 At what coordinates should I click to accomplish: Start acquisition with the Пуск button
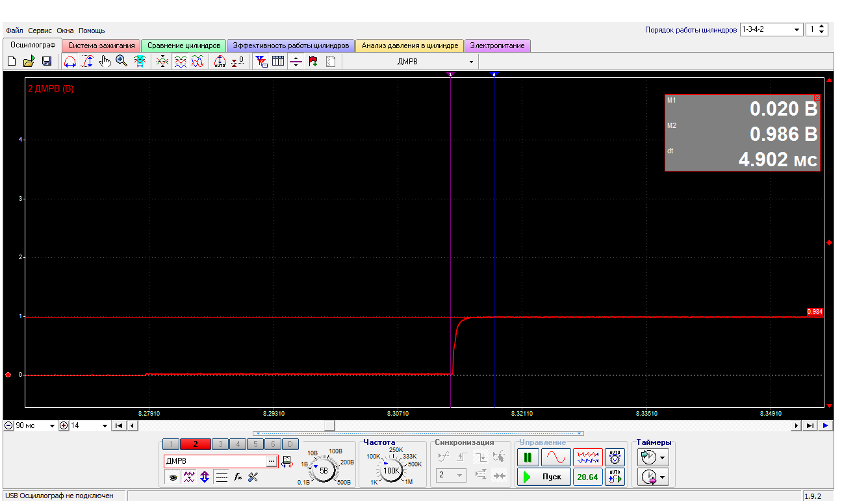point(544,477)
